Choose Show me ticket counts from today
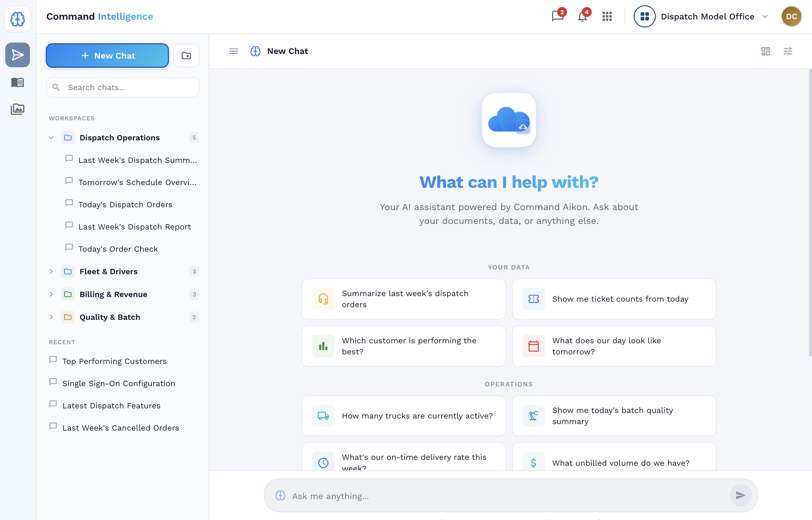Image resolution: width=812 pixels, height=520 pixels. (x=614, y=299)
